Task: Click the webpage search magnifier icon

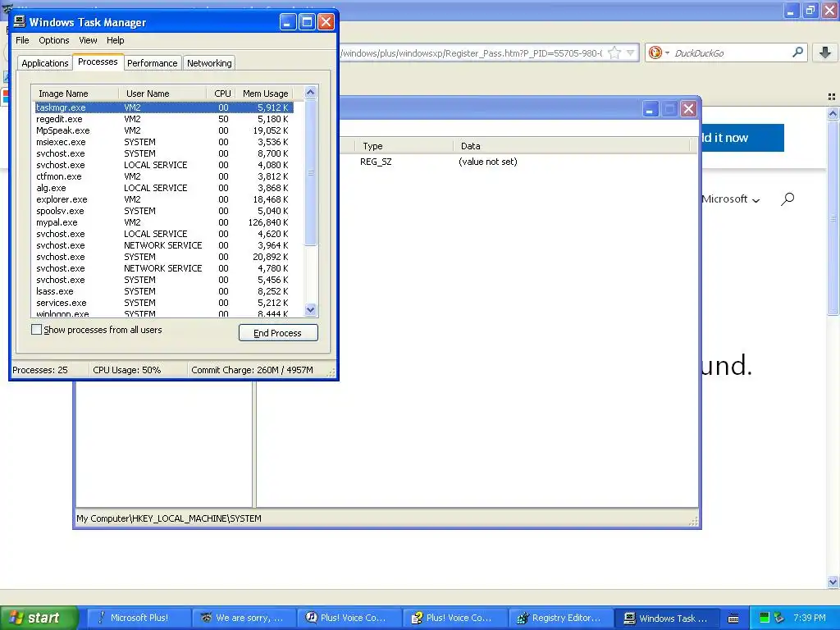Action: [x=787, y=199]
